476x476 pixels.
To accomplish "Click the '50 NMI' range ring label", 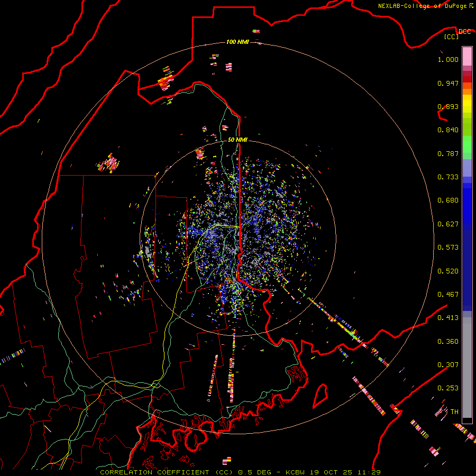I will pos(237,140).
